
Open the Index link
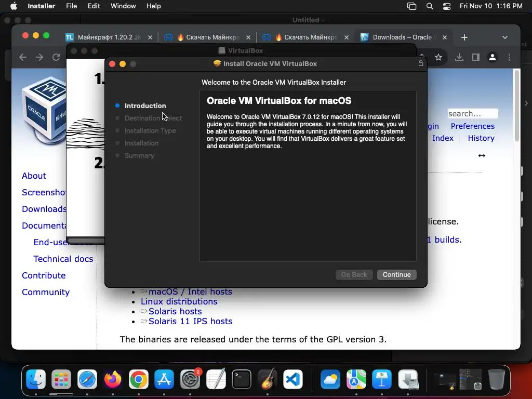(443, 138)
